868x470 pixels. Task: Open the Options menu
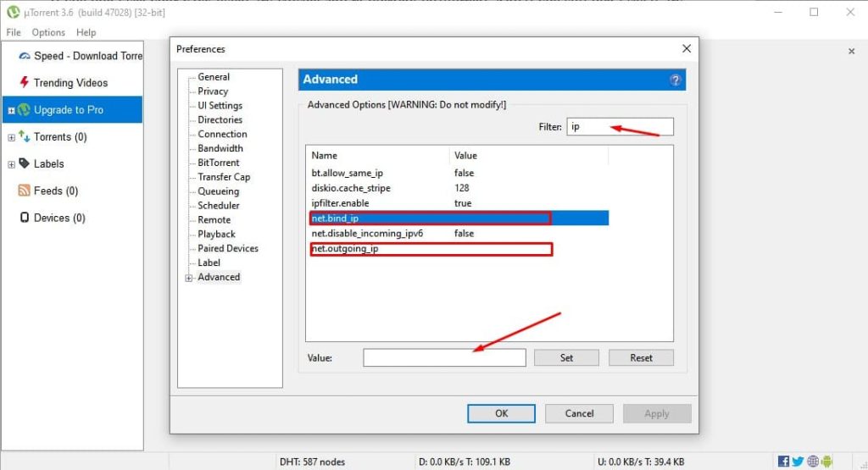pos(48,32)
